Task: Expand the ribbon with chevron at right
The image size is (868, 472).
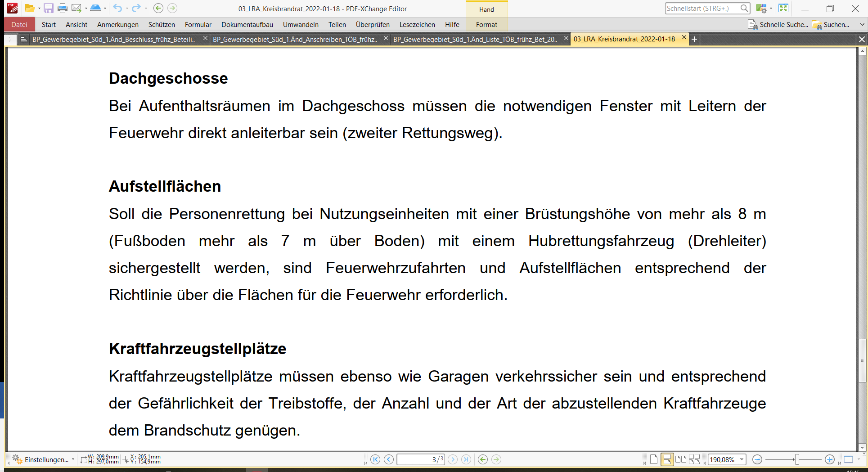Action: coord(862,25)
